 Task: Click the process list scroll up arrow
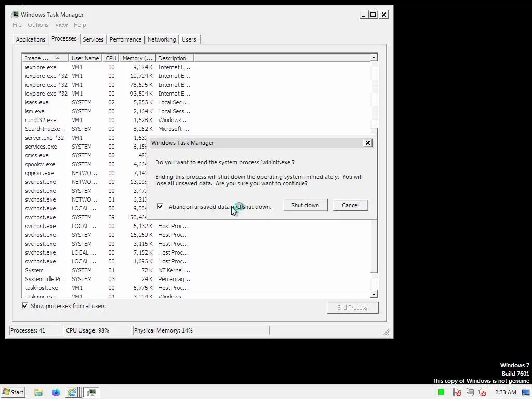pos(374,57)
